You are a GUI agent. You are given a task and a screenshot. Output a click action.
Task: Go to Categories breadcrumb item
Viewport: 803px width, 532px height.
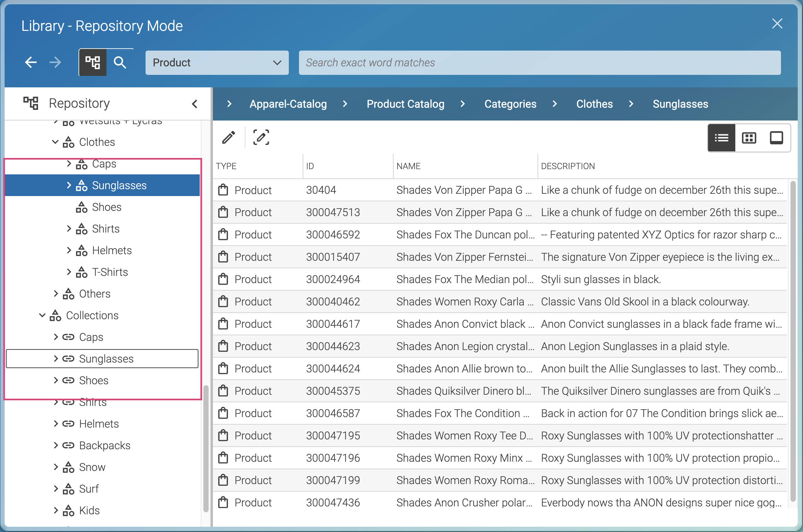[510, 104]
